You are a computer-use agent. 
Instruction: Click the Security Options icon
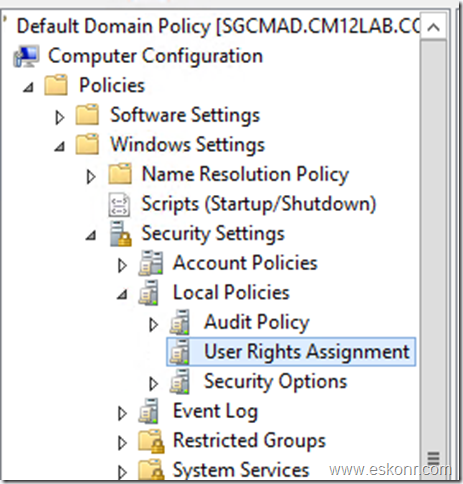pos(180,381)
